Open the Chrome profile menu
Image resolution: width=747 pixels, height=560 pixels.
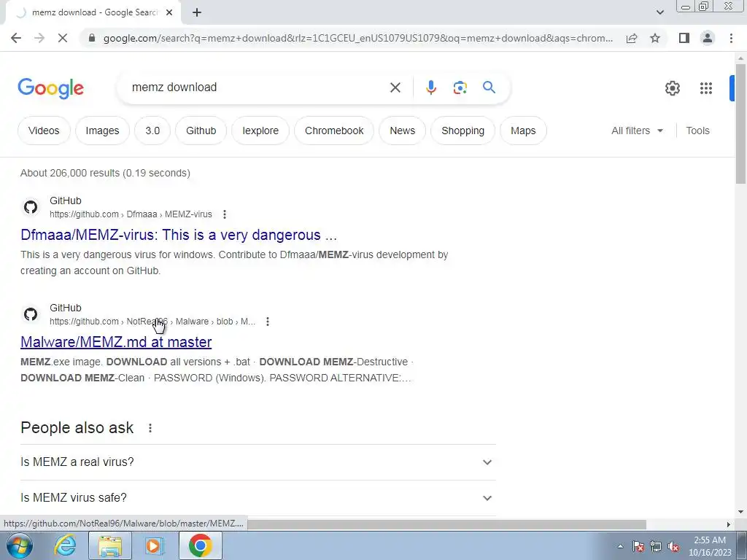(x=708, y=38)
